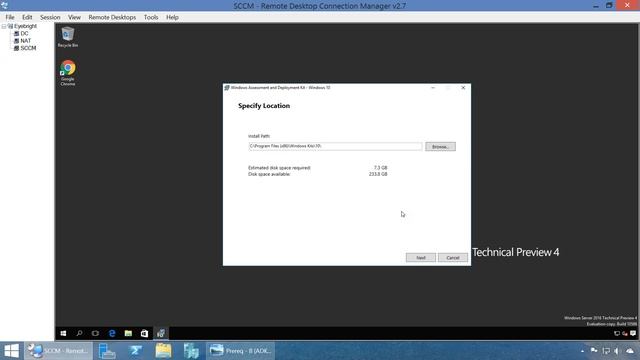Open the Session menu

(50, 17)
